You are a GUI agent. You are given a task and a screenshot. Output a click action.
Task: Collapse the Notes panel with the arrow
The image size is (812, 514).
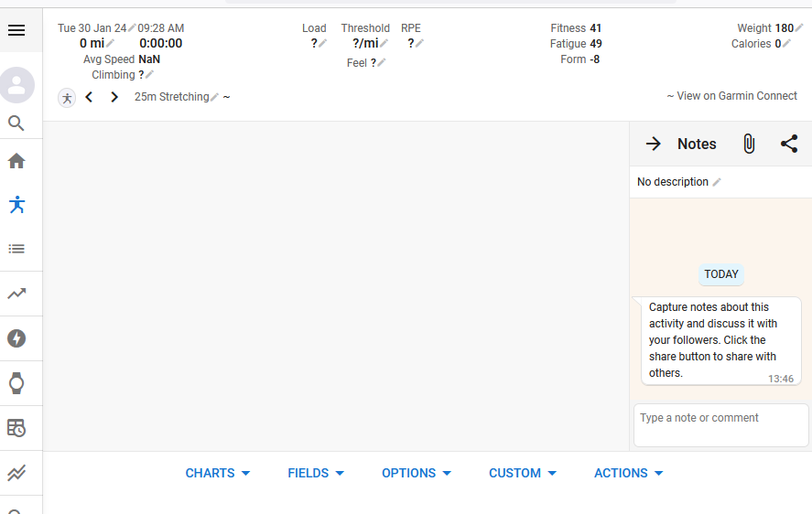point(654,144)
